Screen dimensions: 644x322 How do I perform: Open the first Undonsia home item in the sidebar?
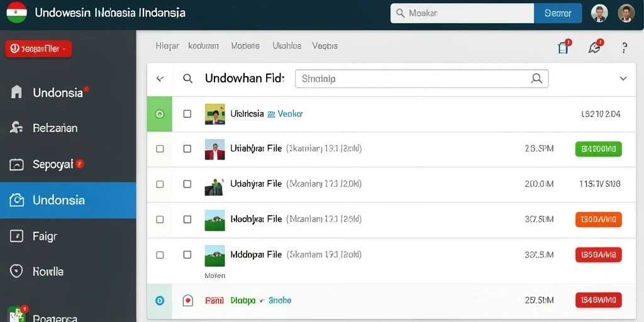68,92
